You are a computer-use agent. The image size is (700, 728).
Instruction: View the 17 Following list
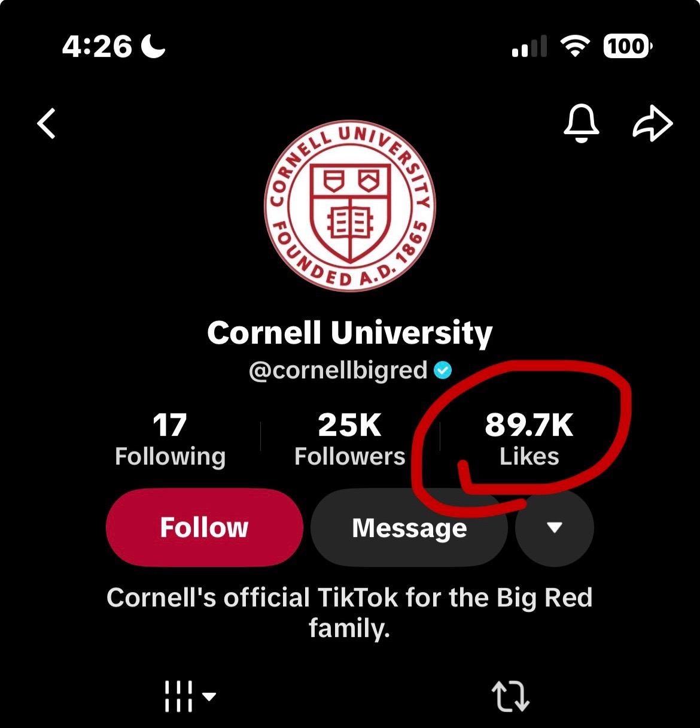[171, 440]
